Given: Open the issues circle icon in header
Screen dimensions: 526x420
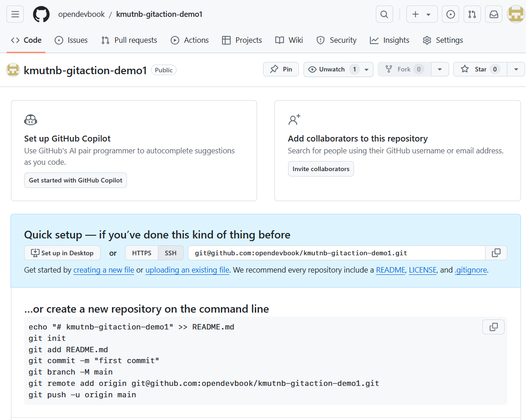Looking at the screenshot, I should (450, 15).
